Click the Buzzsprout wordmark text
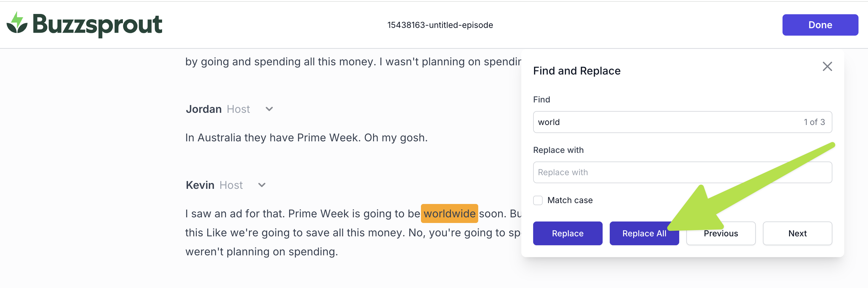 point(97,24)
